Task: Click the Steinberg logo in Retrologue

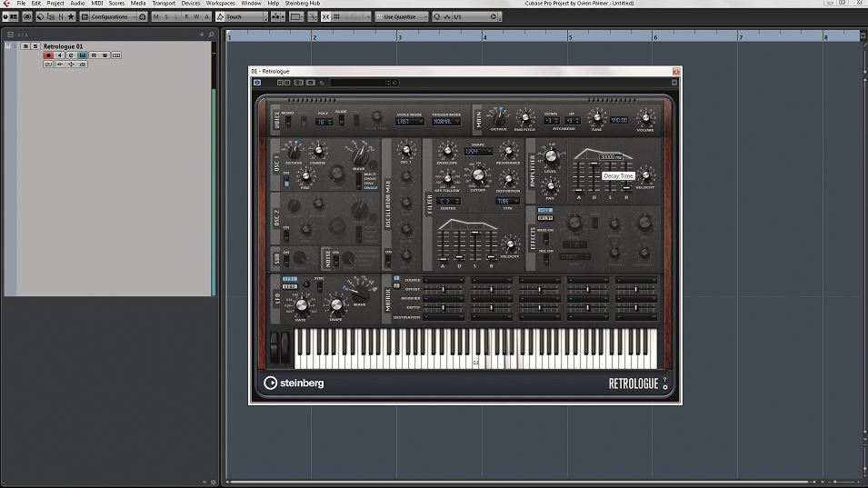Action: pos(294,383)
